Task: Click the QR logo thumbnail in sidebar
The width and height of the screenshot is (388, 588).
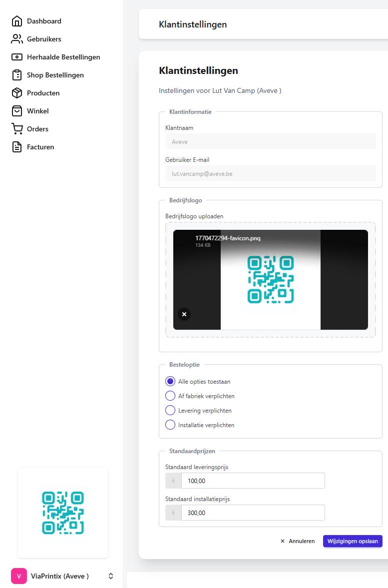Action: 63,513
